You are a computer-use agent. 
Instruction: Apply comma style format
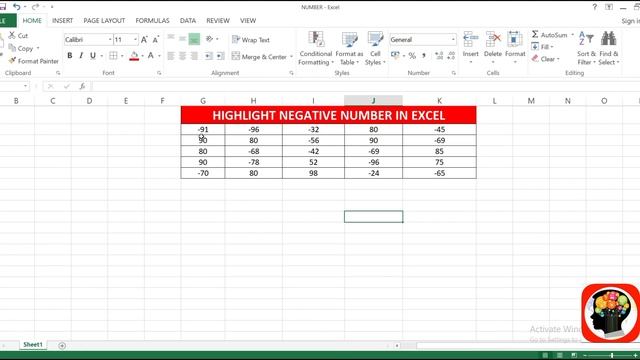(x=424, y=56)
